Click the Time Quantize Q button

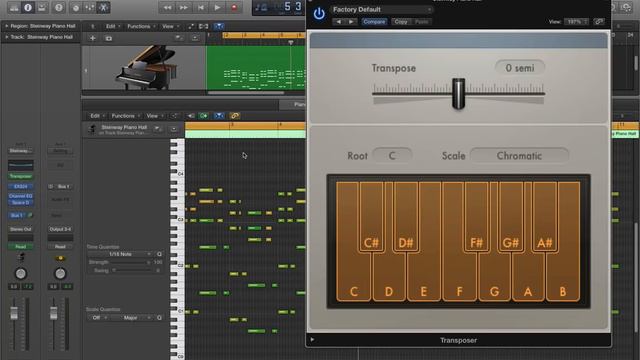[x=160, y=254]
